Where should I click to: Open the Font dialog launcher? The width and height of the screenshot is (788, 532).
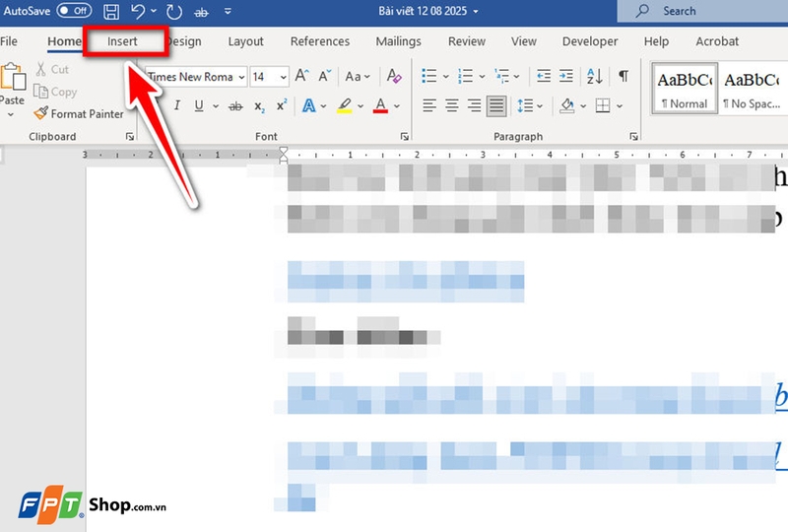click(x=404, y=136)
